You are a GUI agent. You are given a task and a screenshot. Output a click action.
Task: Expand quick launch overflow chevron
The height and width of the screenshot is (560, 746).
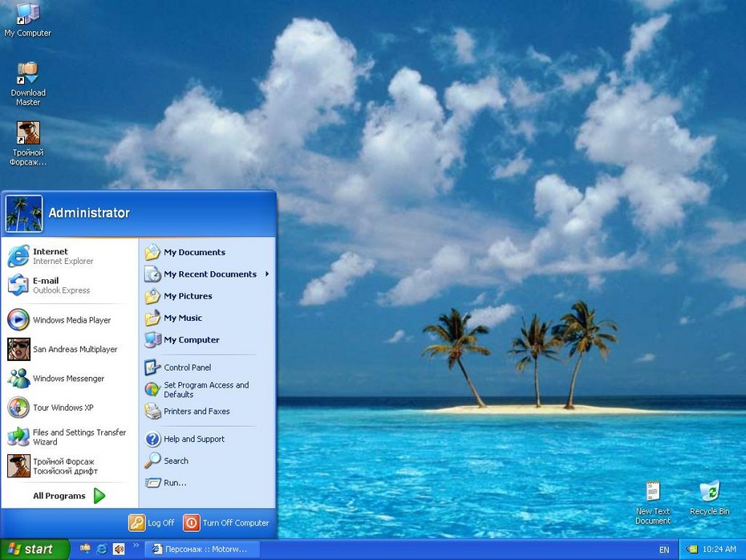pyautogui.click(x=136, y=546)
